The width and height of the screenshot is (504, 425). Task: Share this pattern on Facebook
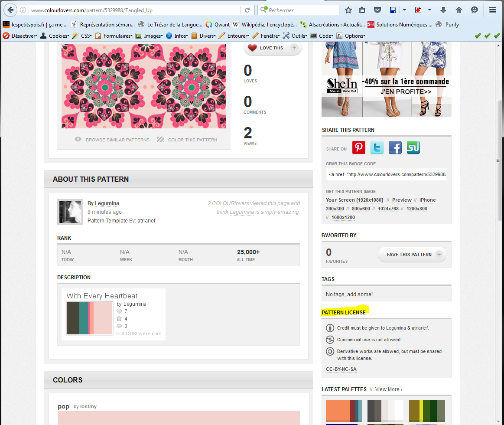395,148
